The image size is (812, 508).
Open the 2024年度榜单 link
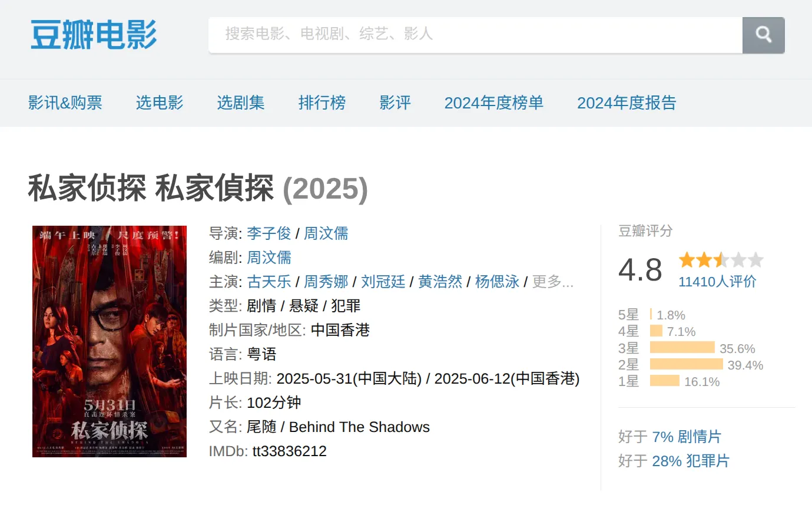[493, 103]
